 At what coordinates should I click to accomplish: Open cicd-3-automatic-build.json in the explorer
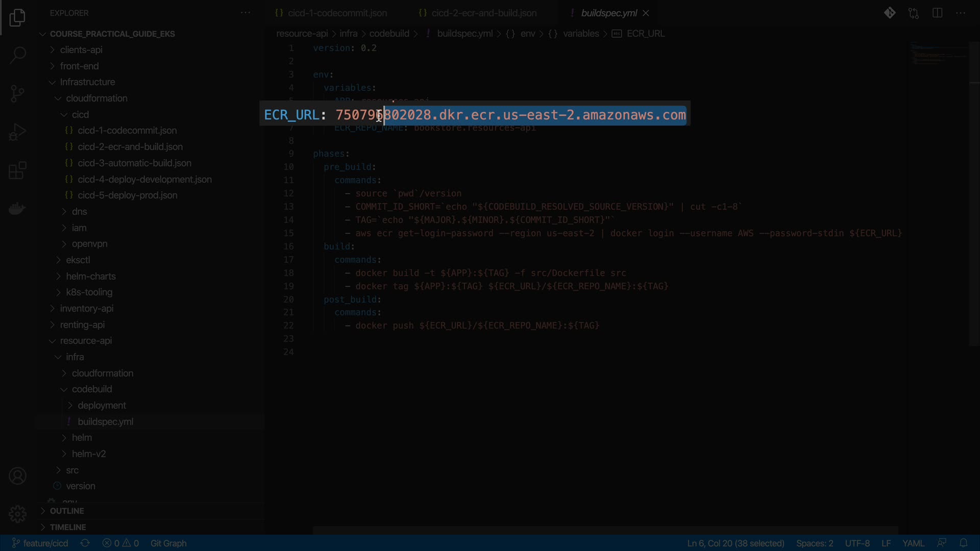point(134,163)
